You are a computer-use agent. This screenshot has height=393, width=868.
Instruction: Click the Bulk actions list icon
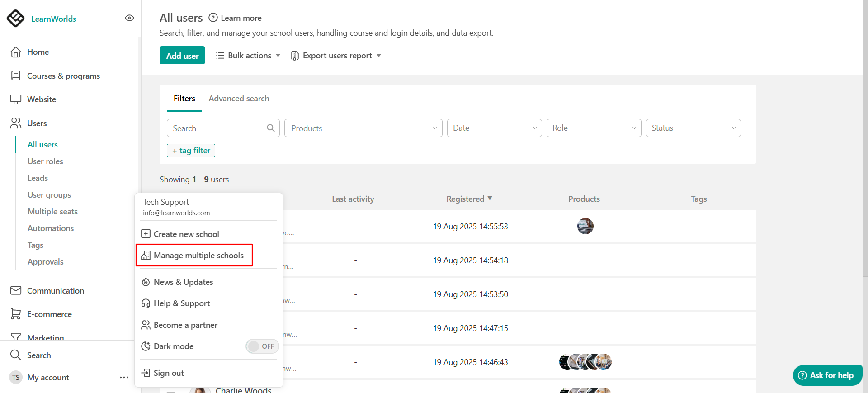pyautogui.click(x=220, y=55)
